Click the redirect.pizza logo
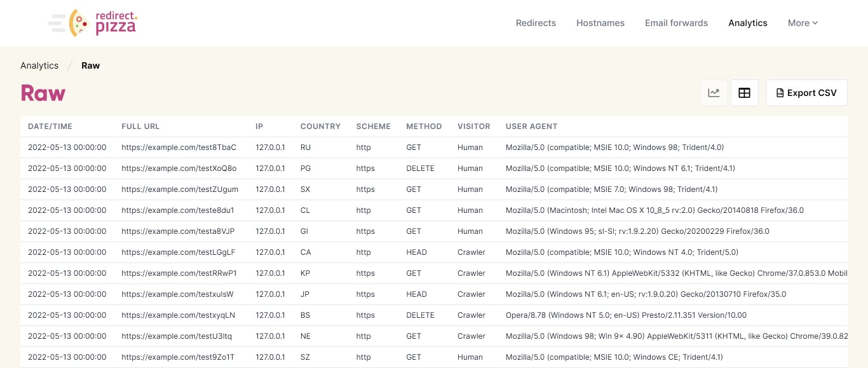The image size is (868, 368). (92, 23)
